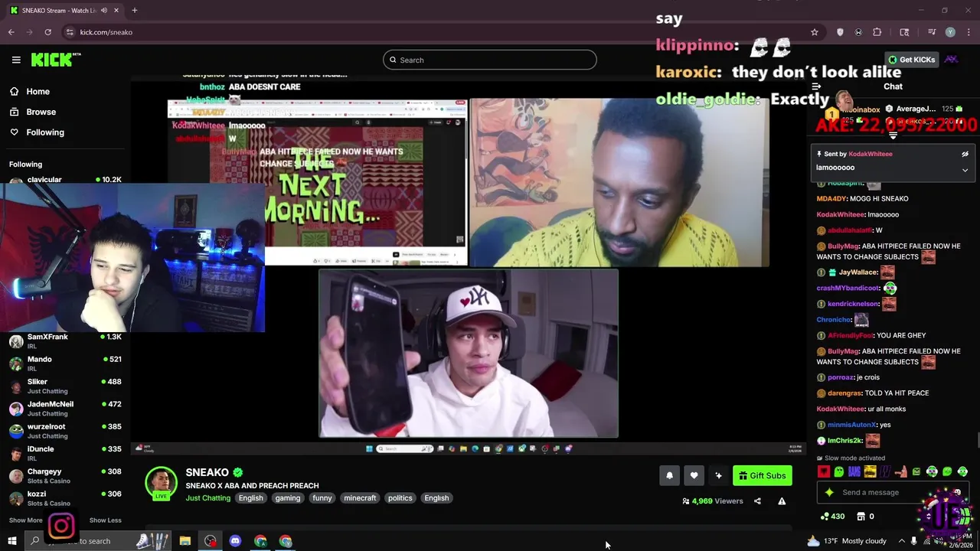Expand Show More followed channels
The height and width of the screenshot is (551, 980).
point(25,520)
